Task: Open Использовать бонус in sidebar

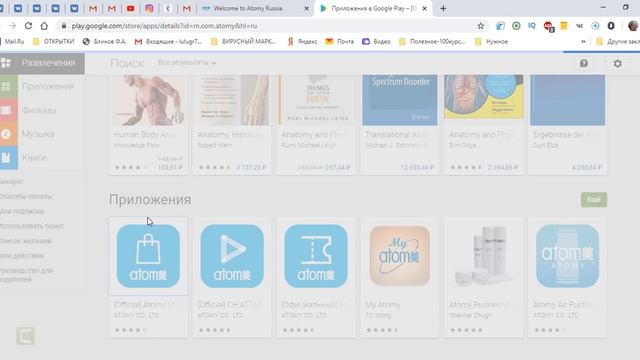Action: (32, 226)
